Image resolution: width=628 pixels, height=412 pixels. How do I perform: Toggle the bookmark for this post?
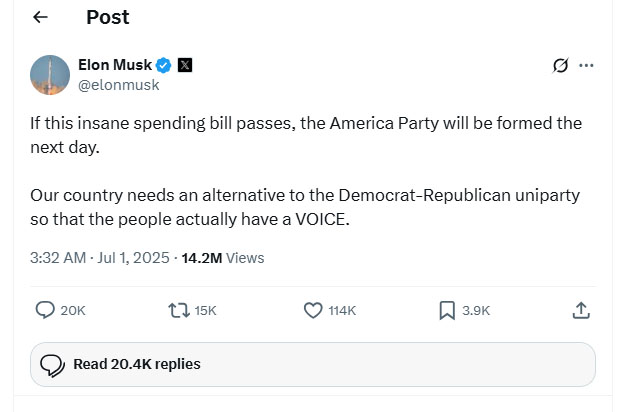point(447,311)
